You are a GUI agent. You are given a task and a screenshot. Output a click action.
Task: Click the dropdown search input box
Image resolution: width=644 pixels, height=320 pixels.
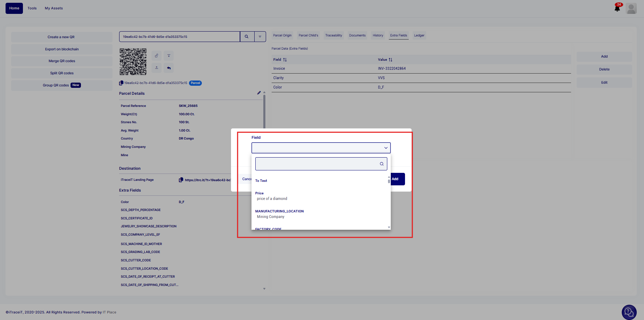(317, 164)
